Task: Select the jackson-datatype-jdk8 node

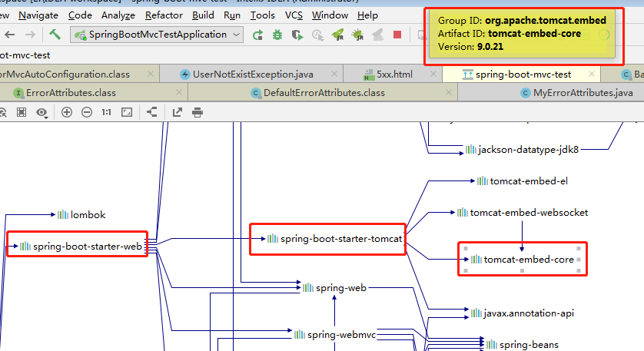Action: point(522,150)
